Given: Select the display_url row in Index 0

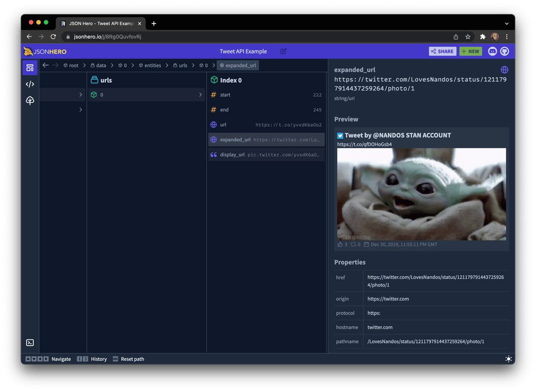Looking at the screenshot, I should [x=266, y=155].
